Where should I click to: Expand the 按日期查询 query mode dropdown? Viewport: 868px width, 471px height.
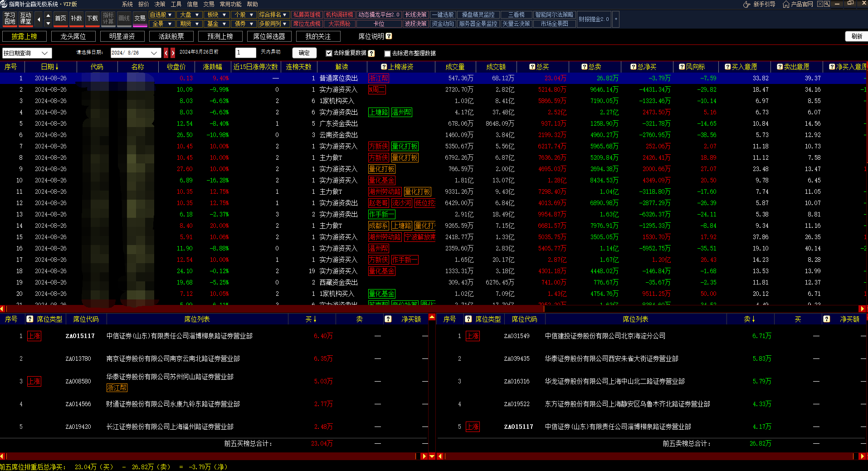click(x=44, y=53)
